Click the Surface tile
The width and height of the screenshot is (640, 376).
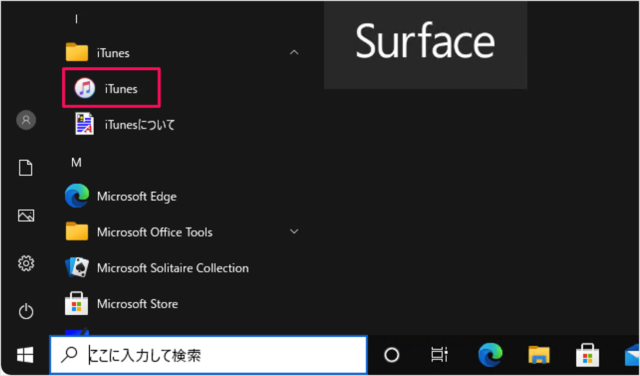click(425, 45)
